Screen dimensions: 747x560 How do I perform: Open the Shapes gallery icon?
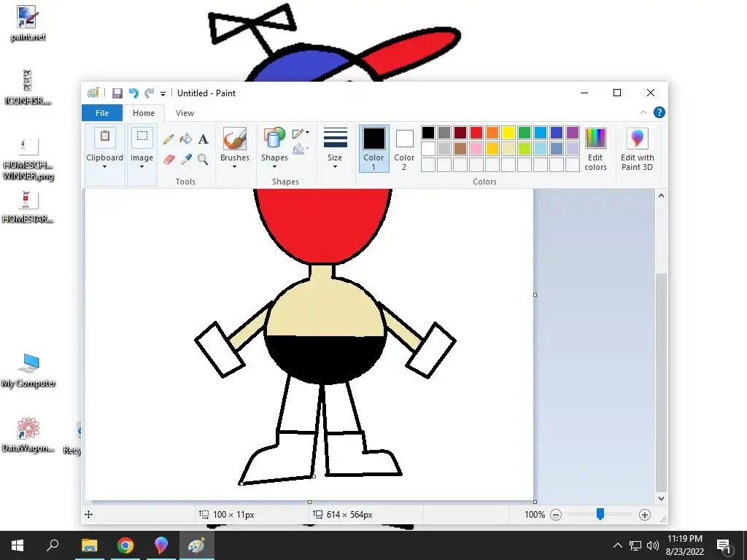pyautogui.click(x=274, y=139)
